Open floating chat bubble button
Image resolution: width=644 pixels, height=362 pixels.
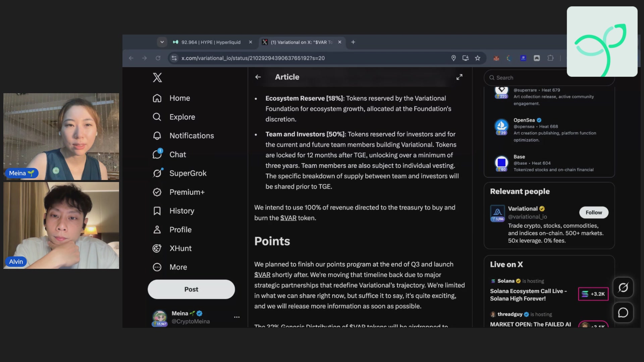623,312
